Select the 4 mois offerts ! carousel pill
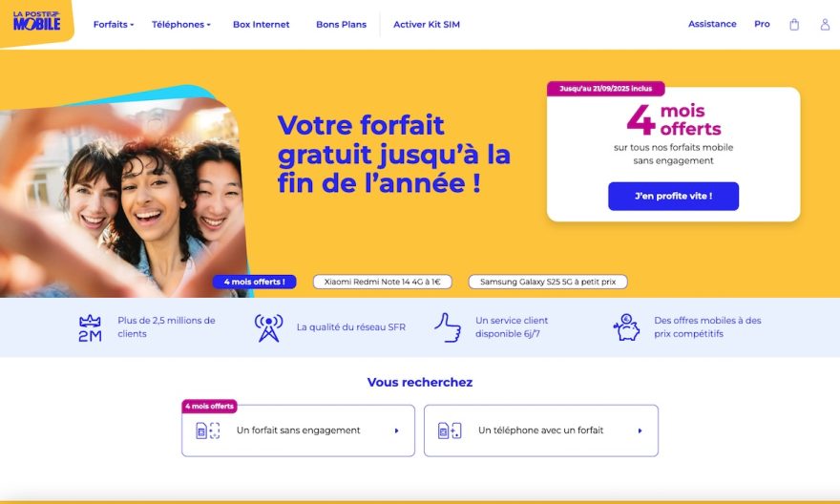 (x=255, y=282)
